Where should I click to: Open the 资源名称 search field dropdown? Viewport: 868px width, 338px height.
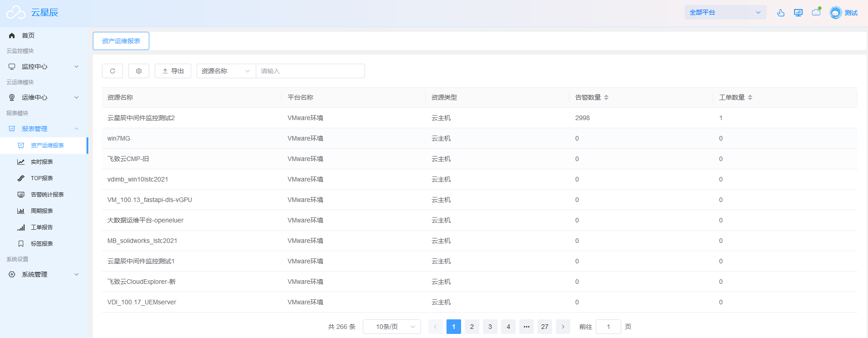pos(226,71)
